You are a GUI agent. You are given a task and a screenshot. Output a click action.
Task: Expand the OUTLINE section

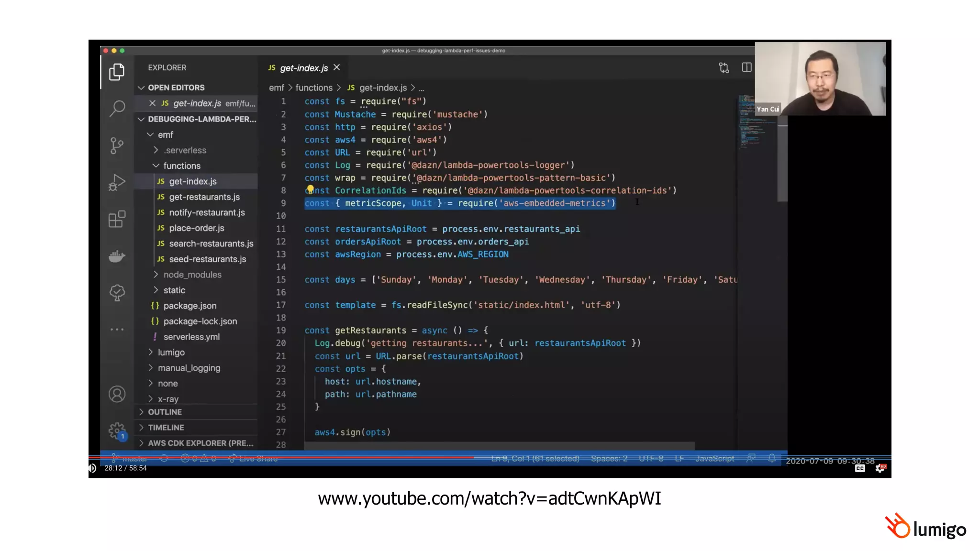click(165, 412)
